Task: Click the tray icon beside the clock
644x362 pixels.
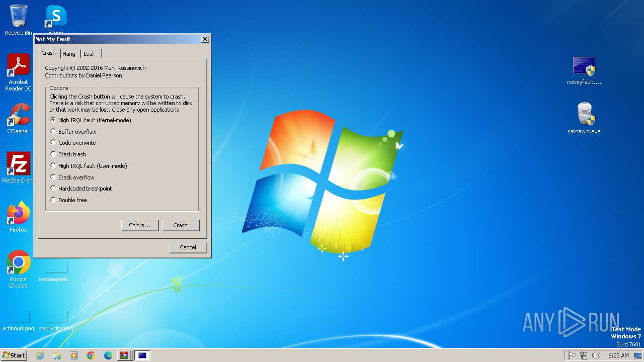Action: [638, 355]
